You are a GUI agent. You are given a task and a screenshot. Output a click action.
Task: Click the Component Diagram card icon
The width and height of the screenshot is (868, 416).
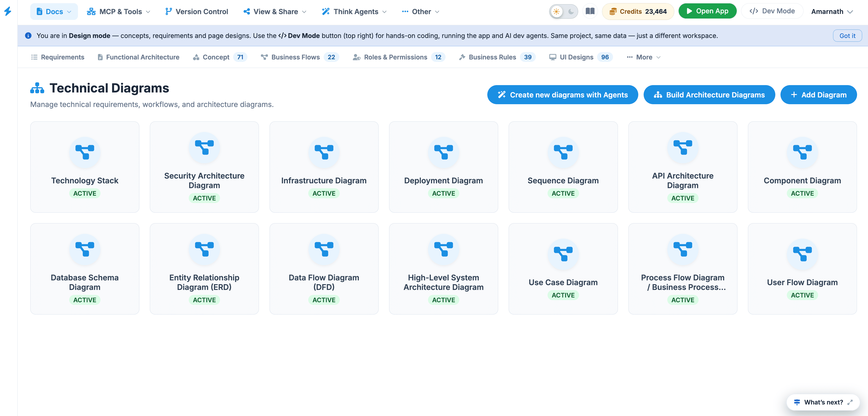click(x=802, y=152)
